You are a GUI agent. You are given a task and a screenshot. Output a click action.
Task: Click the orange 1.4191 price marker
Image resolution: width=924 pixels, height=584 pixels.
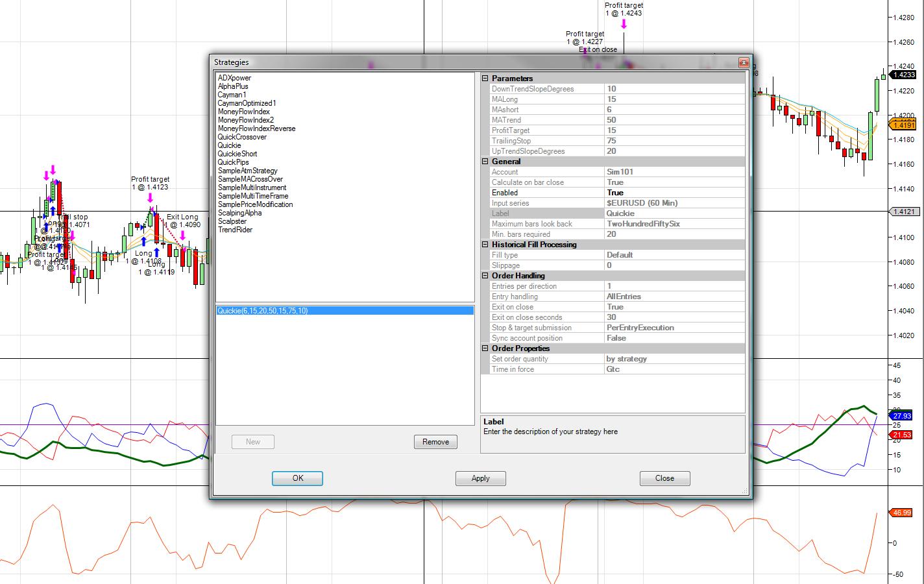click(x=903, y=125)
